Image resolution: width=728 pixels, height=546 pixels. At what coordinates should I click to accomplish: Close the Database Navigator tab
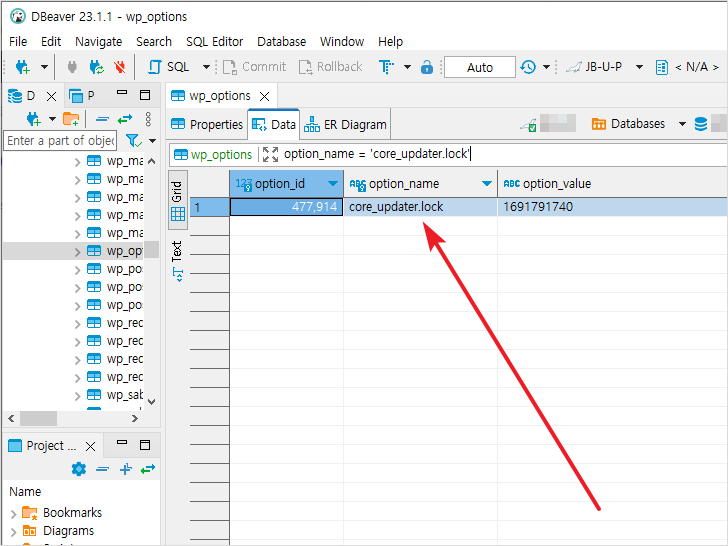[52, 97]
